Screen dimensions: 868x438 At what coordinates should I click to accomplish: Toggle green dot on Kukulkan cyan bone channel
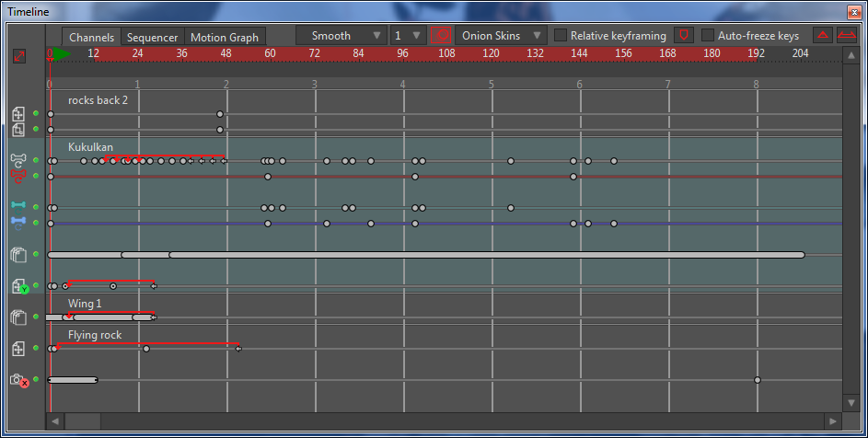pos(36,207)
